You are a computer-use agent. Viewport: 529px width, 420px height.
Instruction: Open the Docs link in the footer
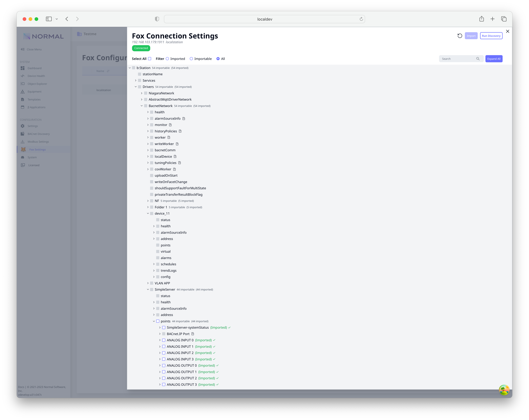[21, 387]
